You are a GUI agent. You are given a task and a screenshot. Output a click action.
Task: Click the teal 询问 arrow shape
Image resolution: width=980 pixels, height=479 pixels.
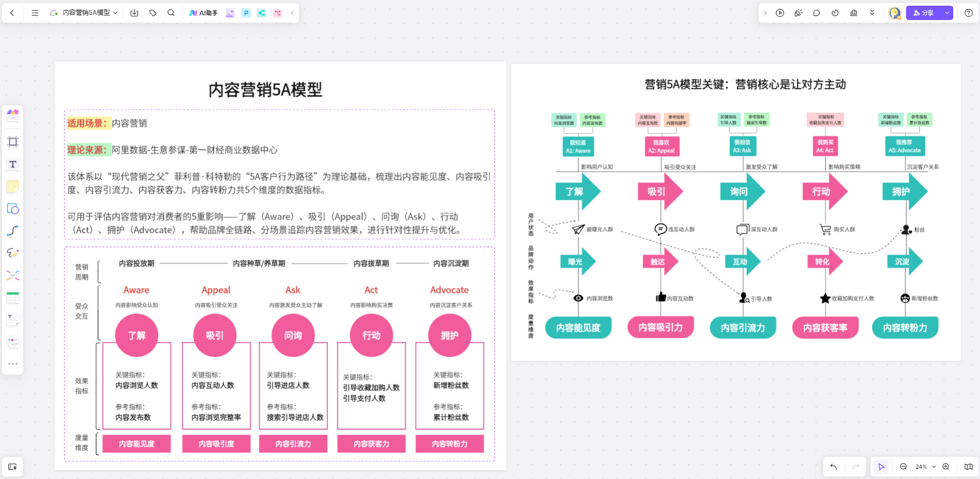click(743, 191)
